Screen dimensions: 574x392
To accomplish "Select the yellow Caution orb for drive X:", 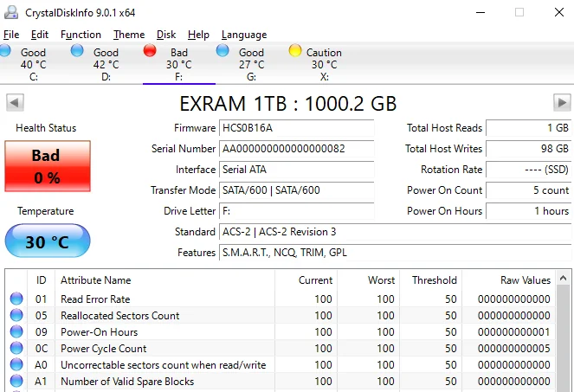I will pos(295,50).
